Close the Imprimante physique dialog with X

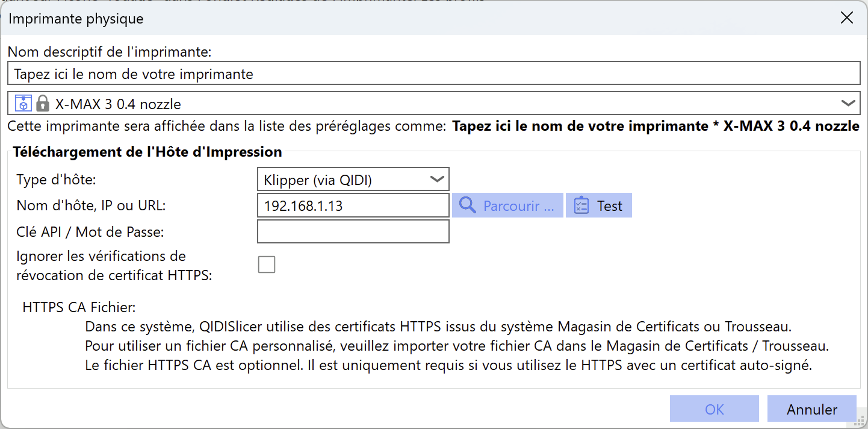[846, 18]
